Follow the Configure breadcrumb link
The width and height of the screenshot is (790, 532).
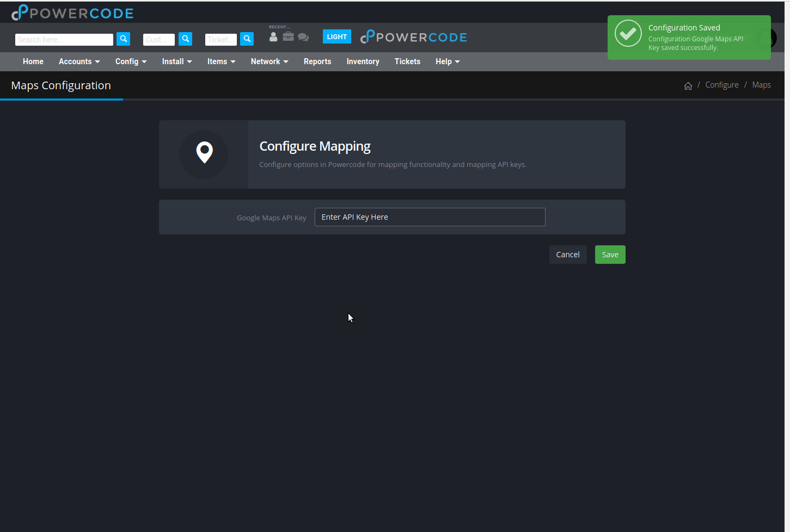tap(722, 85)
